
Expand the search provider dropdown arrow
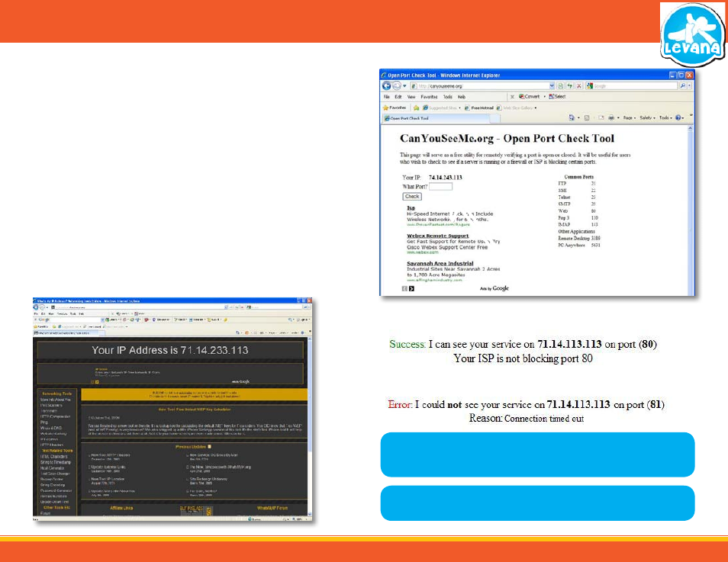click(x=689, y=86)
